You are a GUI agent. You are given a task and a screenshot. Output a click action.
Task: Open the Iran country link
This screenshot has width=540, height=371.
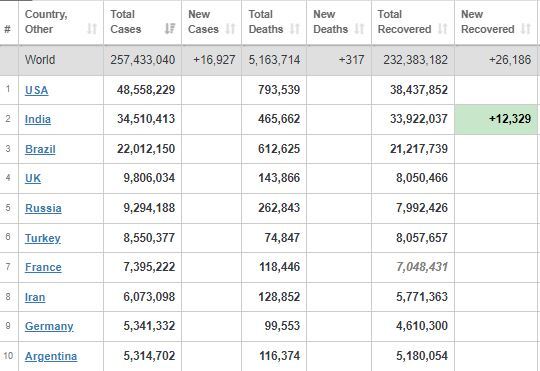pos(35,297)
